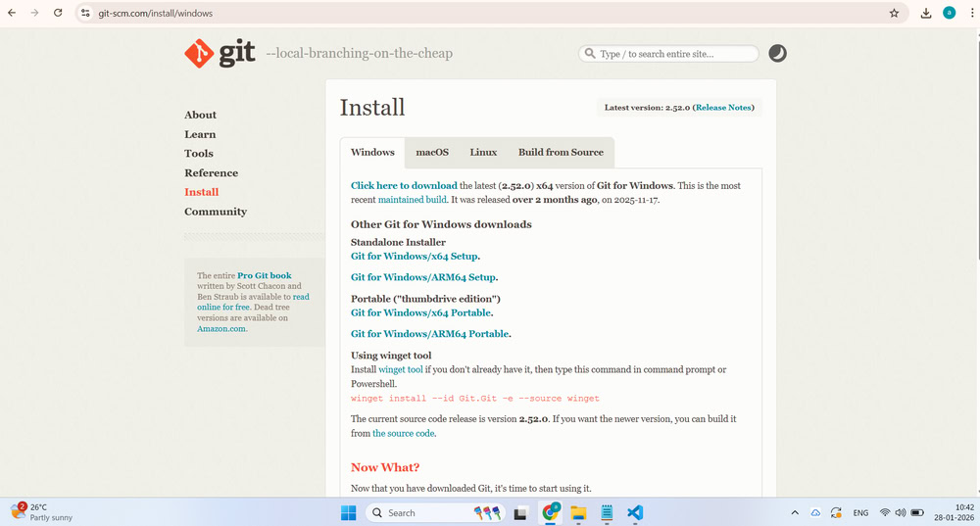Download Git for Windows/x64 Portable
The height and width of the screenshot is (526, 980).
click(420, 313)
